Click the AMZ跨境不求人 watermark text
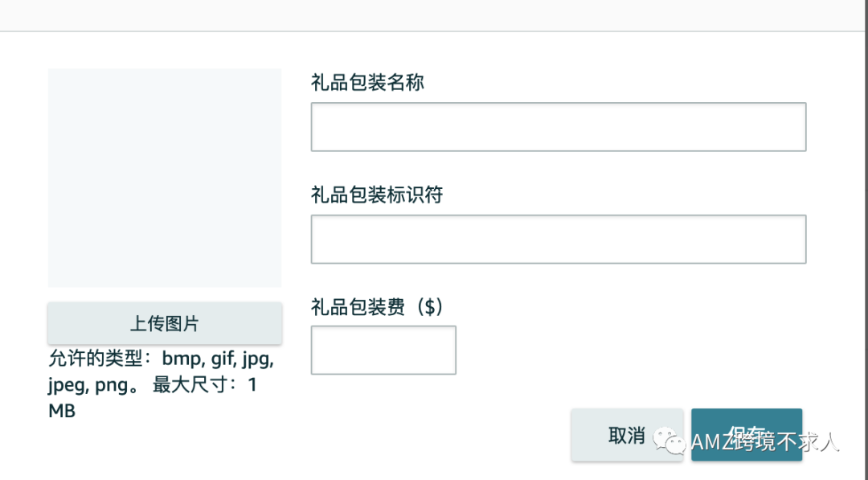 [764, 442]
